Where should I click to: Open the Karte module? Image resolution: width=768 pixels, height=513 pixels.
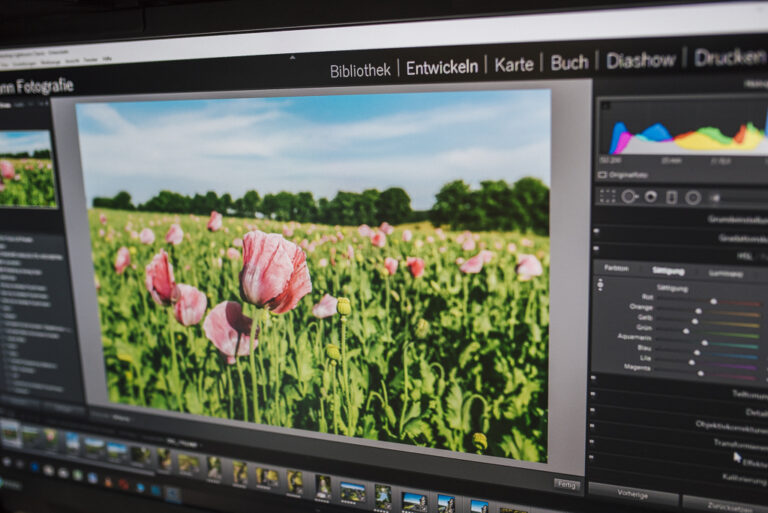(514, 65)
